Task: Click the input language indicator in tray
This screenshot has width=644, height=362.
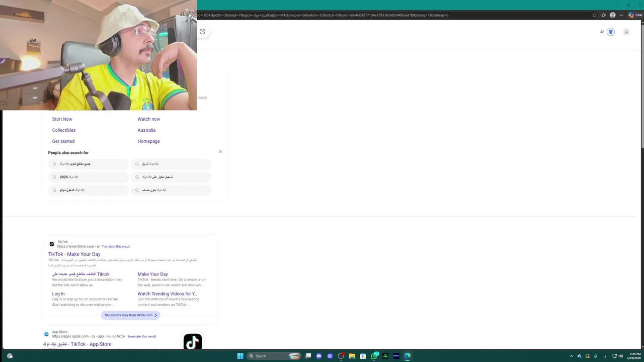Action: 605,356
